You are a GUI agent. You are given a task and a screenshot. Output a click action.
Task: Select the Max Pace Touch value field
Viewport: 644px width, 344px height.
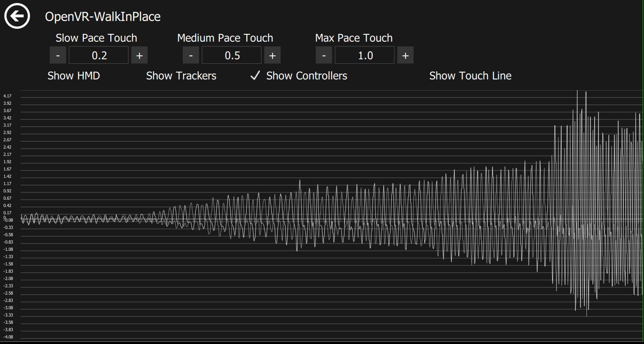(x=365, y=55)
